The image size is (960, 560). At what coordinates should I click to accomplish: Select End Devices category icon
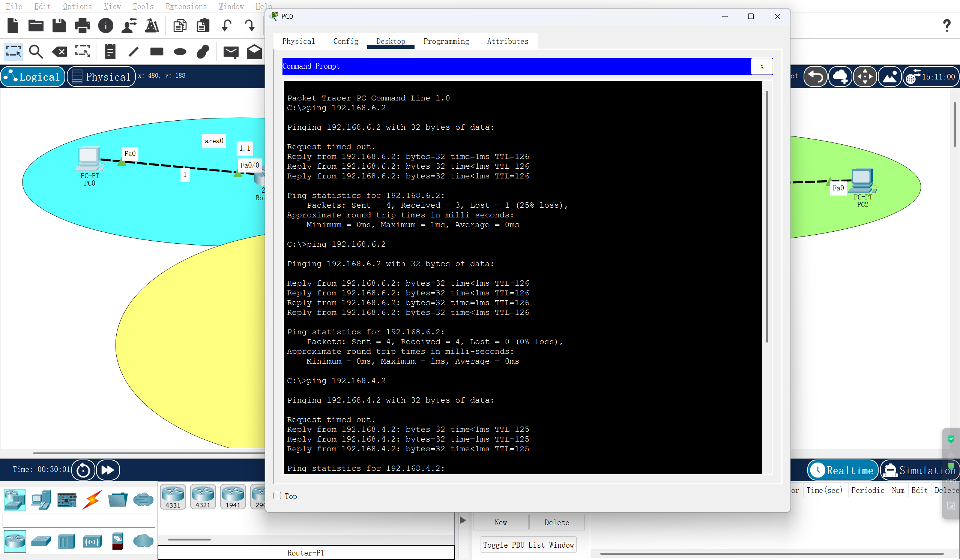pos(41,500)
